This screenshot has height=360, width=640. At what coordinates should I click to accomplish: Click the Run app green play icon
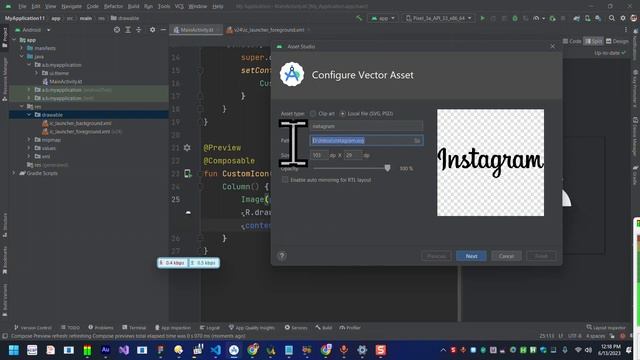(482, 18)
